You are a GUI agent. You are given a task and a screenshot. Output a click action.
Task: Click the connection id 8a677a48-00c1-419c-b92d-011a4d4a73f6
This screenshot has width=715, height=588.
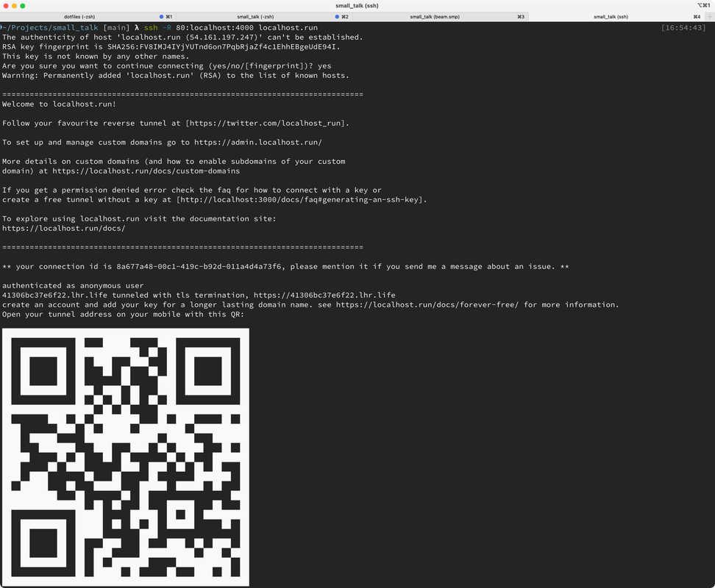point(199,267)
